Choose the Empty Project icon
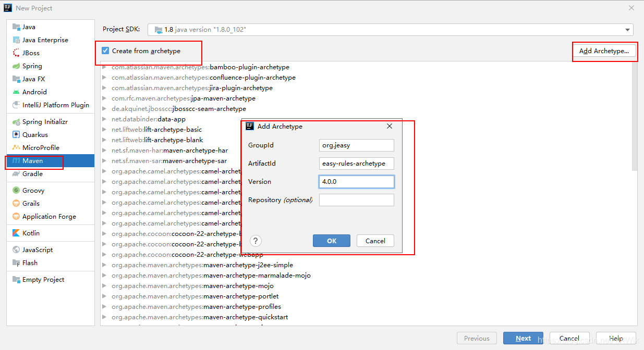This screenshot has height=350, width=644. point(16,280)
